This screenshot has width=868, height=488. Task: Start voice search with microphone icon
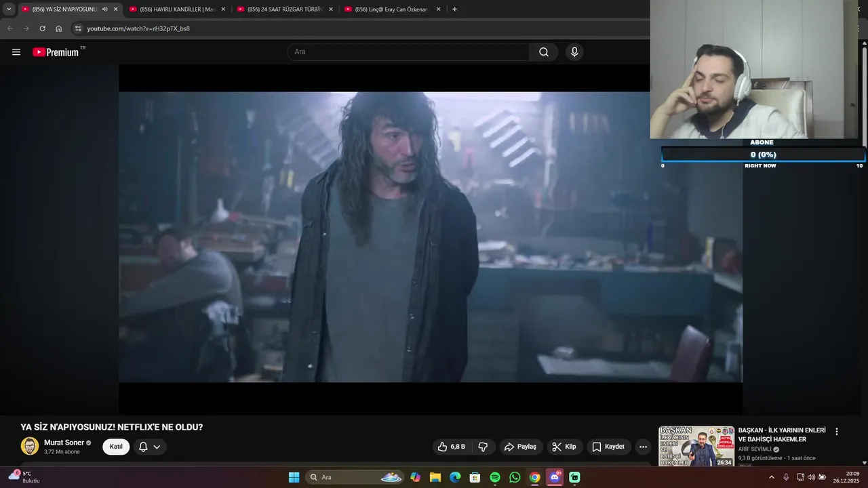[574, 52]
